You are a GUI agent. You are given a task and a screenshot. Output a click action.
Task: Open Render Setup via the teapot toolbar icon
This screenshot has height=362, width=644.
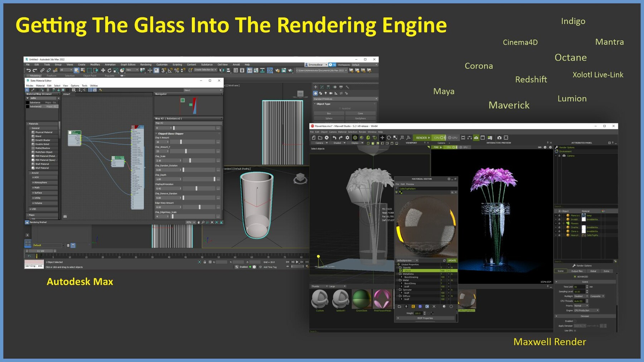pos(277,71)
